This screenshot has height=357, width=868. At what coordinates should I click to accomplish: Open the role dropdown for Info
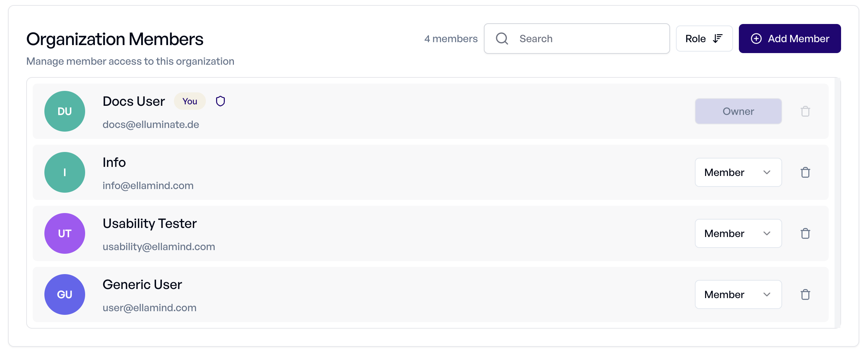tap(738, 172)
